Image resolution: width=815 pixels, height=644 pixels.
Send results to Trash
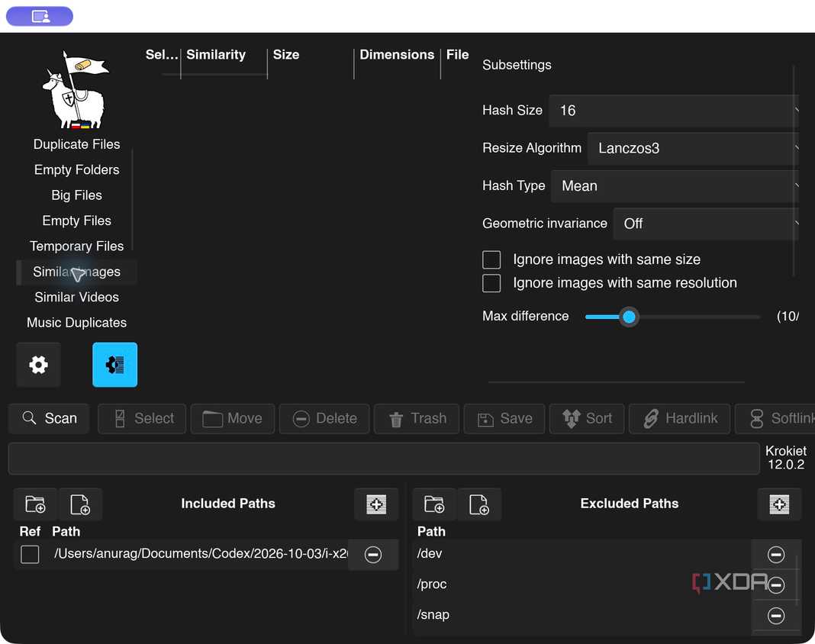click(417, 418)
